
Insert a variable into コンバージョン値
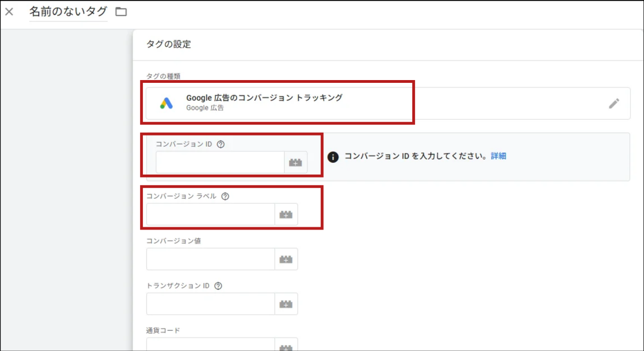[286, 259]
